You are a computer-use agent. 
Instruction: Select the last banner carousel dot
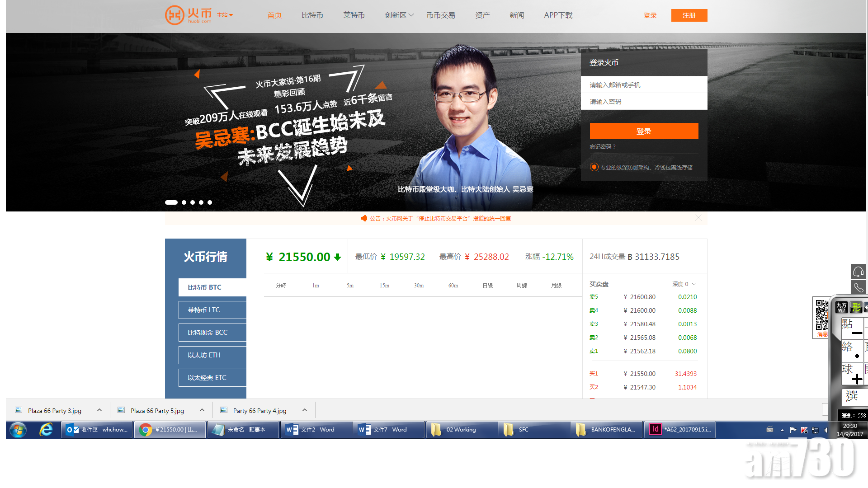(210, 202)
